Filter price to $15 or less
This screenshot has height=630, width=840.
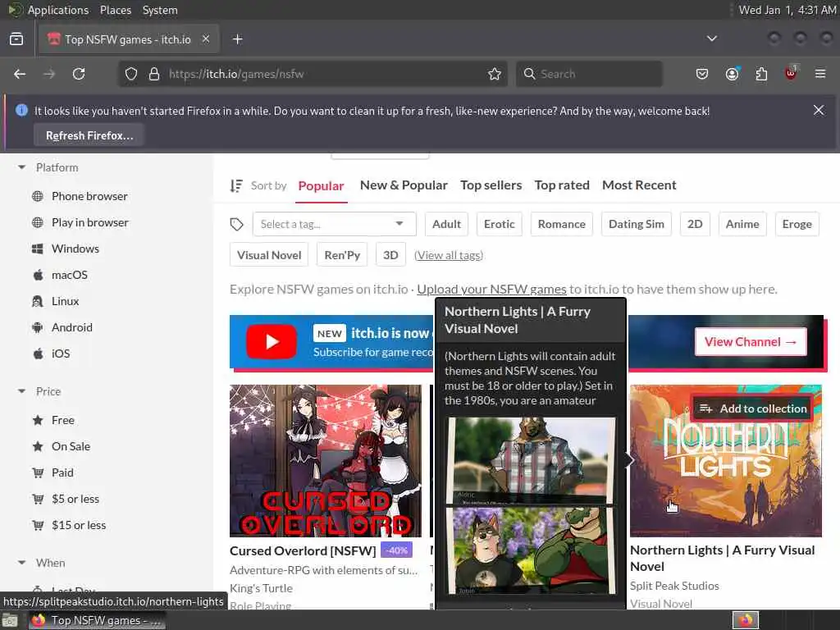coord(78,525)
